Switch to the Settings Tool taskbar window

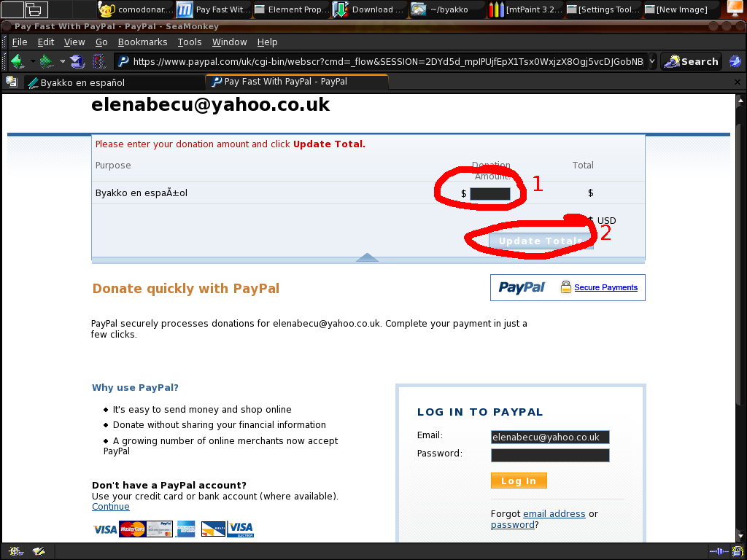[x=604, y=9]
